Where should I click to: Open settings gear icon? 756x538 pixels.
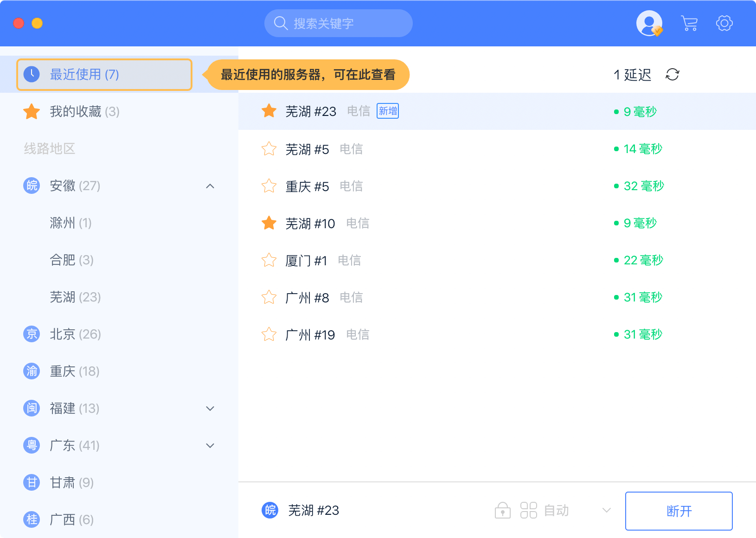[724, 23]
